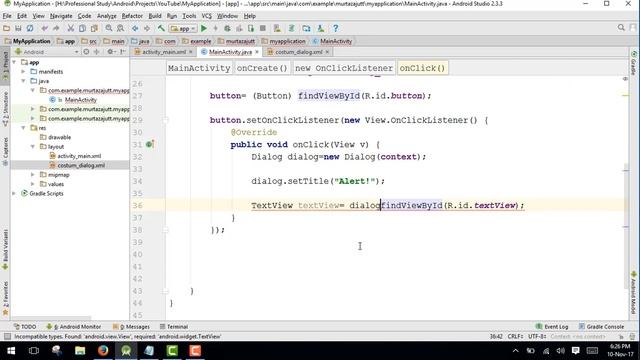Open the Navigate menu
The height and width of the screenshot is (360, 640).
pos(61,16)
